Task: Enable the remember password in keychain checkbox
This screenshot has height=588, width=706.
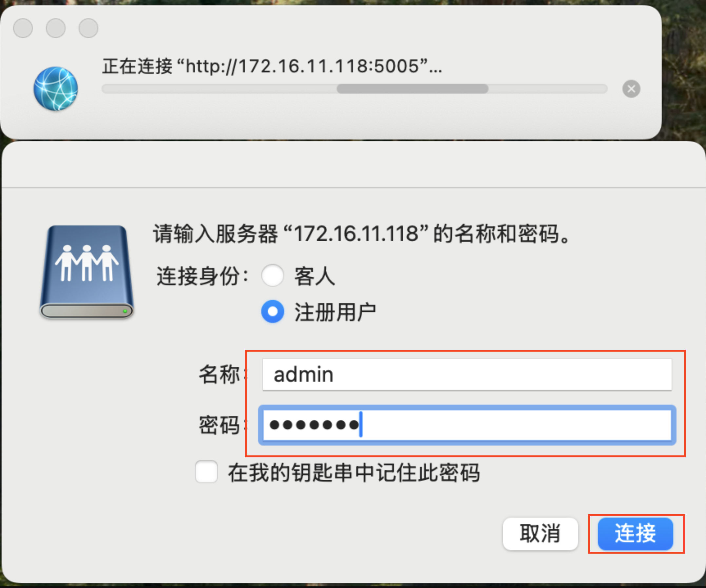Action: click(206, 472)
